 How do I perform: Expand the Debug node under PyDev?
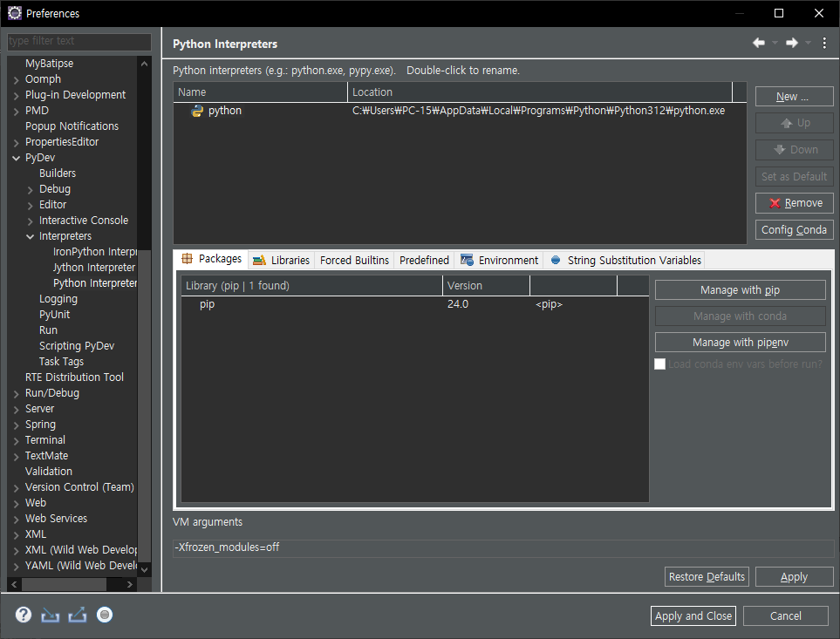(x=30, y=189)
